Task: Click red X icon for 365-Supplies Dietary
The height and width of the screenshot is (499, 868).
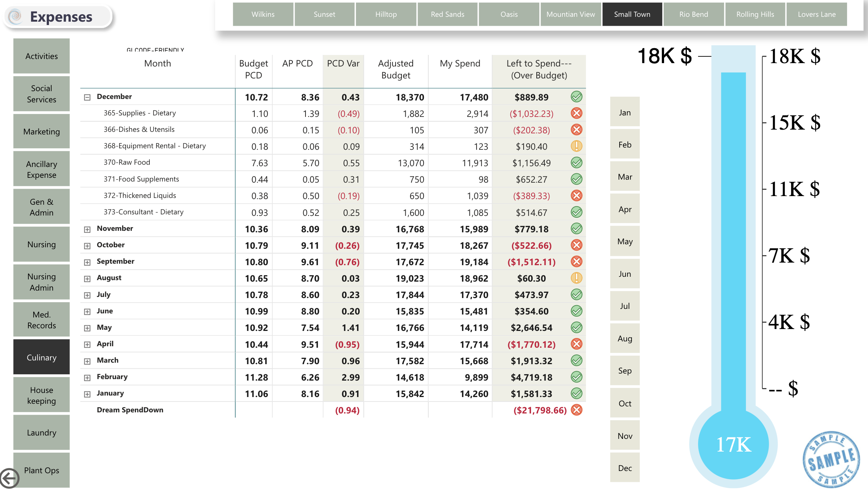Action: click(576, 113)
